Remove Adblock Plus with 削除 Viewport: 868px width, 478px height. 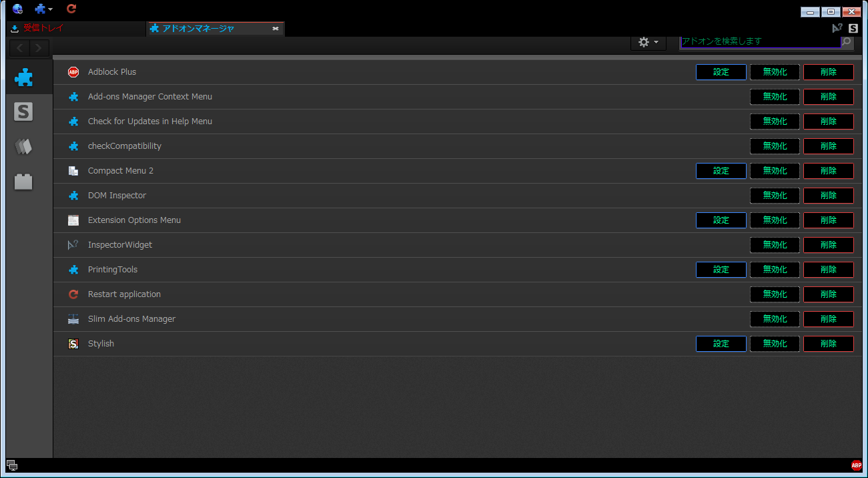(829, 72)
